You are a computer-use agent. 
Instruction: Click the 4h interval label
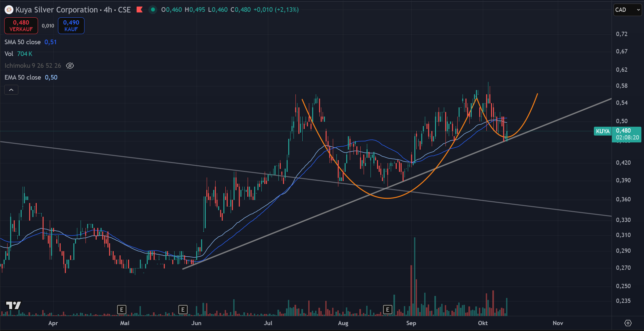click(108, 10)
